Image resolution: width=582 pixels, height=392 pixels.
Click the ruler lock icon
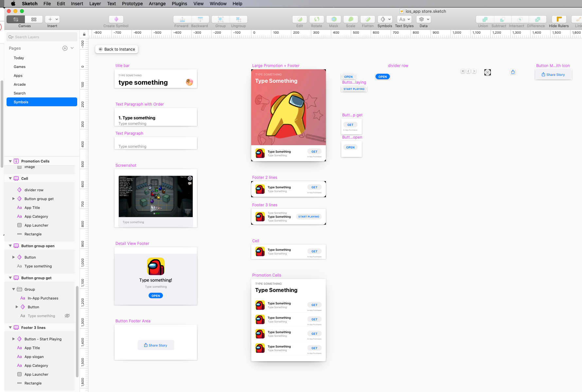coord(84,34)
